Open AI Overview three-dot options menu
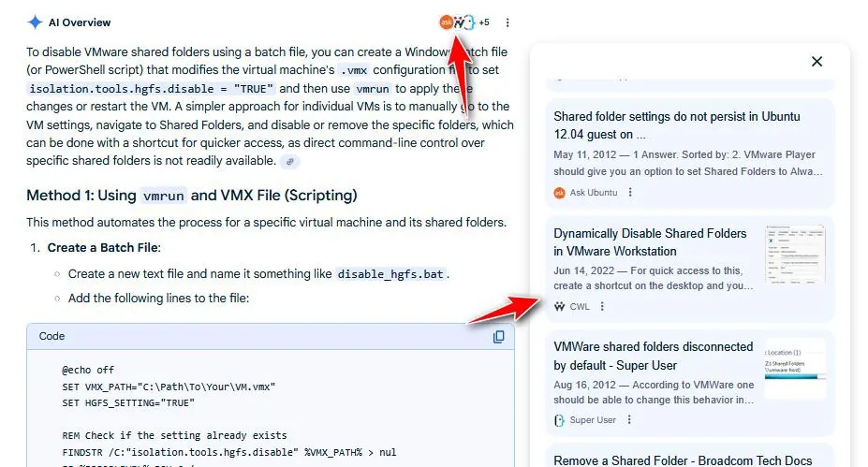Image resolution: width=868 pixels, height=467 pixels. point(508,22)
